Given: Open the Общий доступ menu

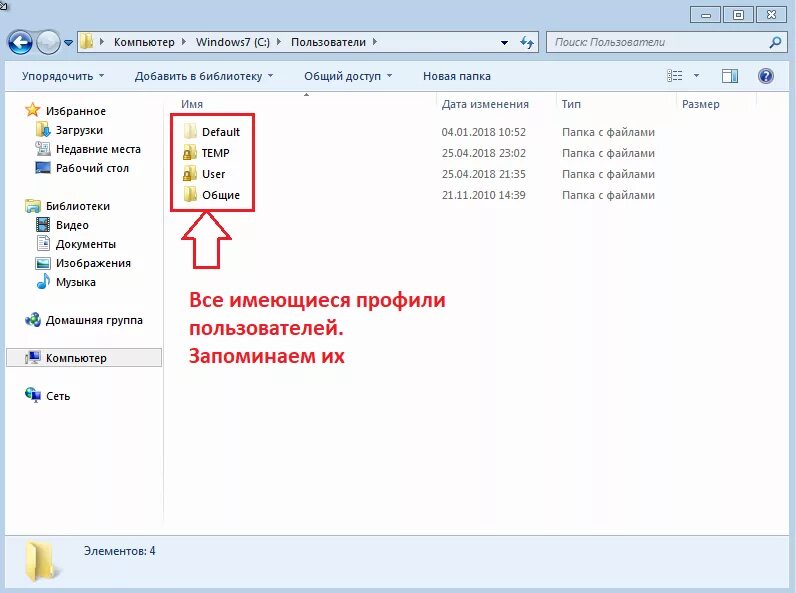Looking at the screenshot, I should point(348,76).
